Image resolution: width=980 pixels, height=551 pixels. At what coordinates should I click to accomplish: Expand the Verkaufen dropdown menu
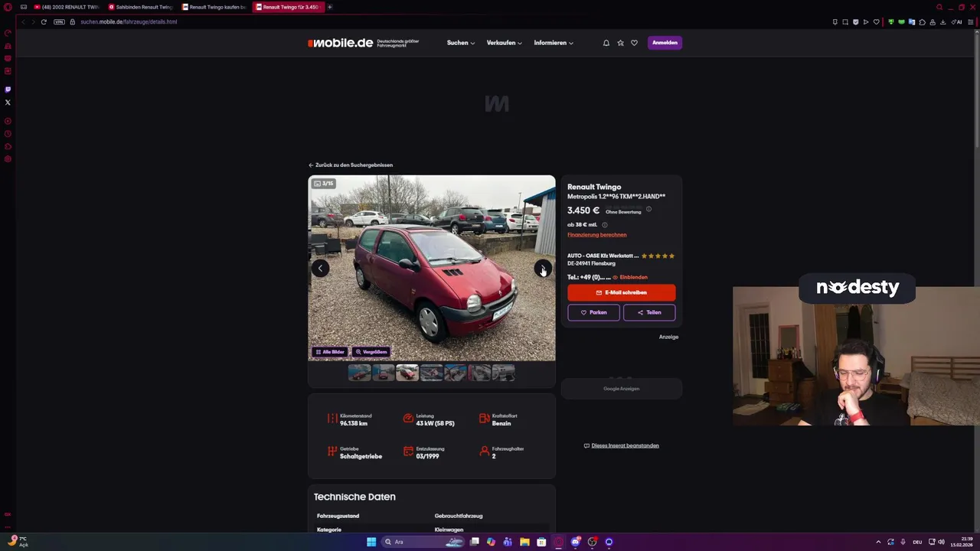504,43
